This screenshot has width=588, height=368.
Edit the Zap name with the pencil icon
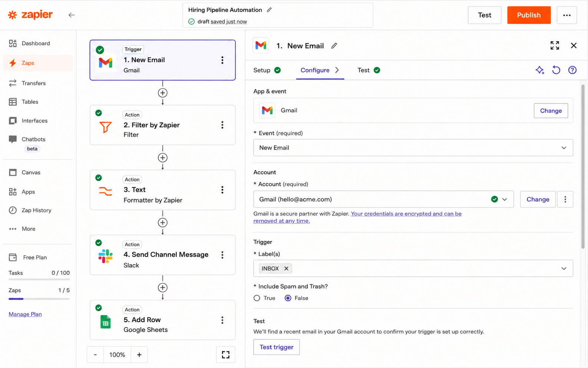(x=270, y=10)
